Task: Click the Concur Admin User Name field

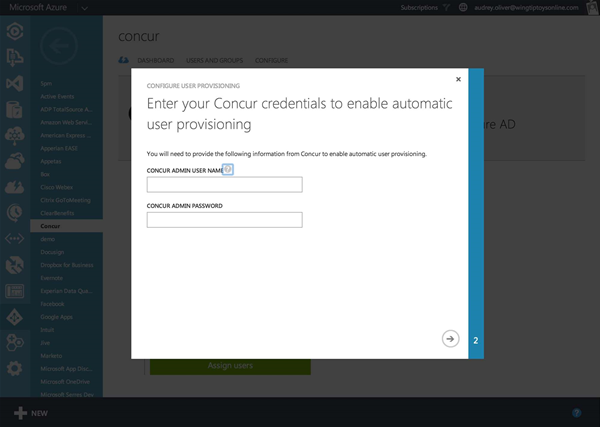Action: [225, 184]
